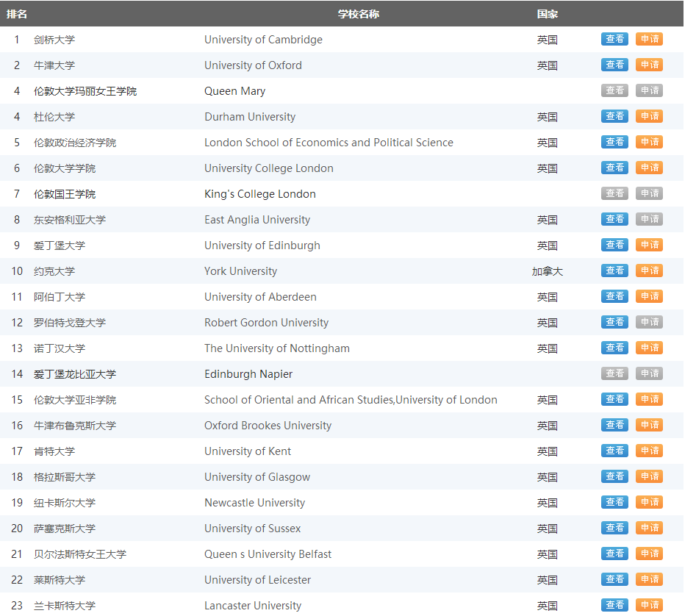Open the 伦敦大学学院 link
Viewport: 696px width, 616px height.
[65, 168]
